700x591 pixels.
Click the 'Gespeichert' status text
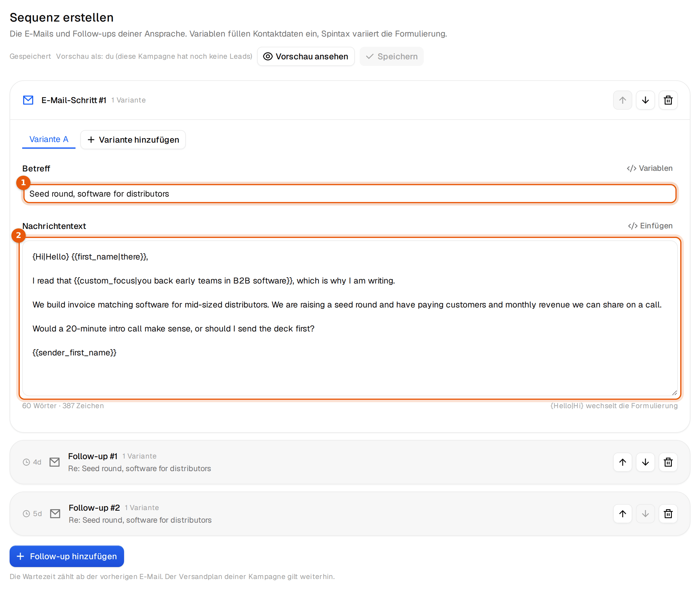click(30, 56)
